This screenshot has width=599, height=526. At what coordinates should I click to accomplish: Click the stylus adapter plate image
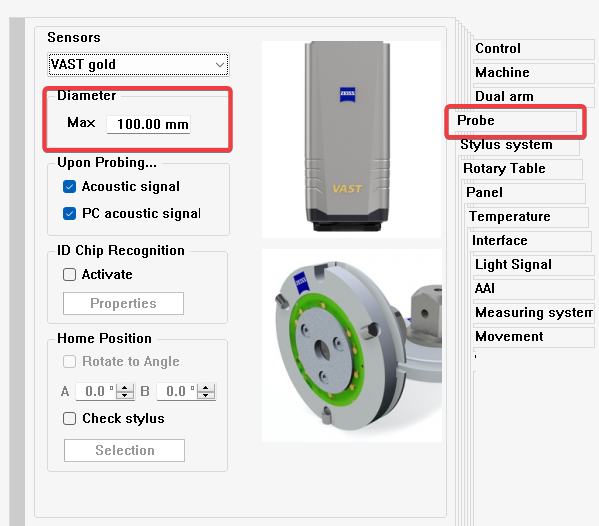point(352,346)
